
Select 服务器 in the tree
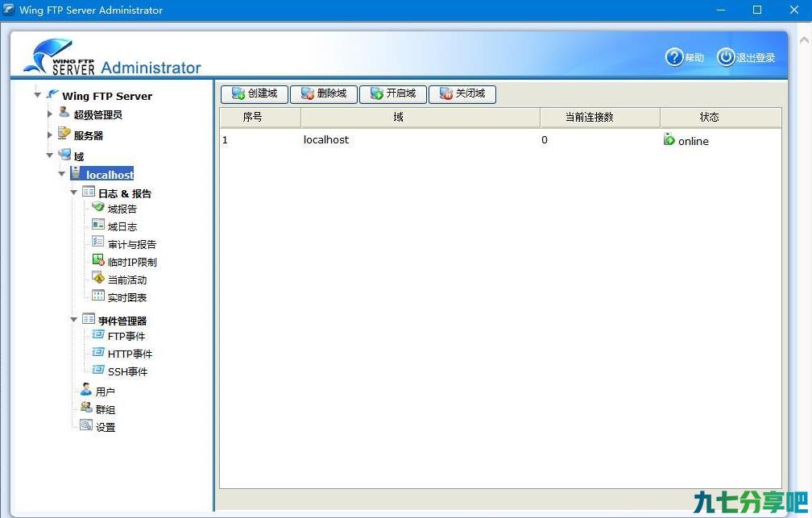coord(88,135)
